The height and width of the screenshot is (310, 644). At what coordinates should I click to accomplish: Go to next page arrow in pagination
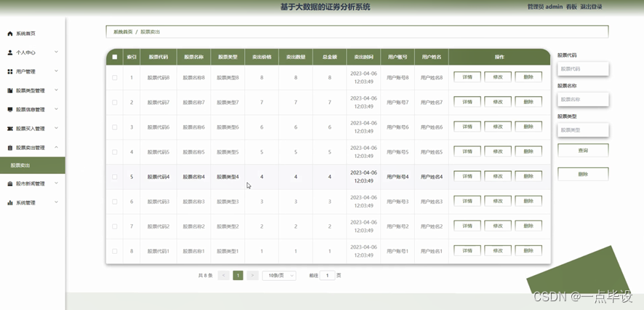[253, 276]
